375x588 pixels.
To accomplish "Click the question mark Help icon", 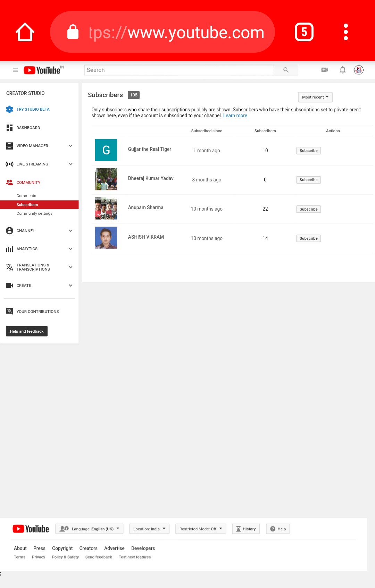I will (273, 529).
